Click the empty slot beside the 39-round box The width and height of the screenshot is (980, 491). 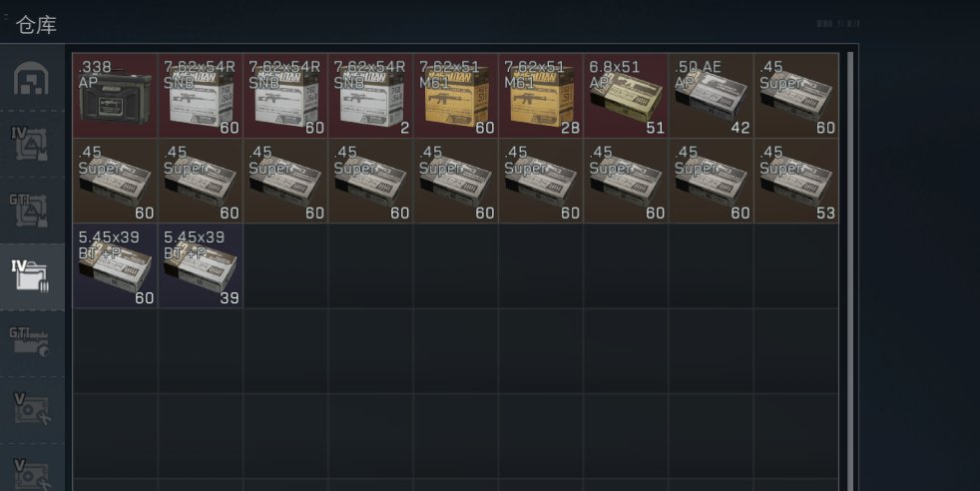pos(285,265)
